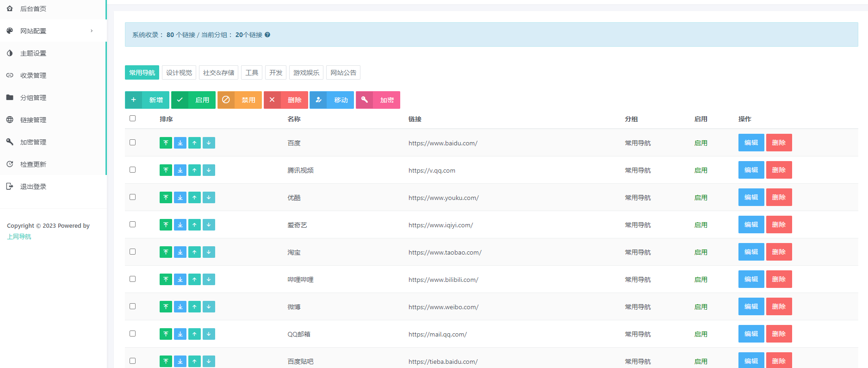Move 腾讯视频 row down one position

(x=209, y=170)
